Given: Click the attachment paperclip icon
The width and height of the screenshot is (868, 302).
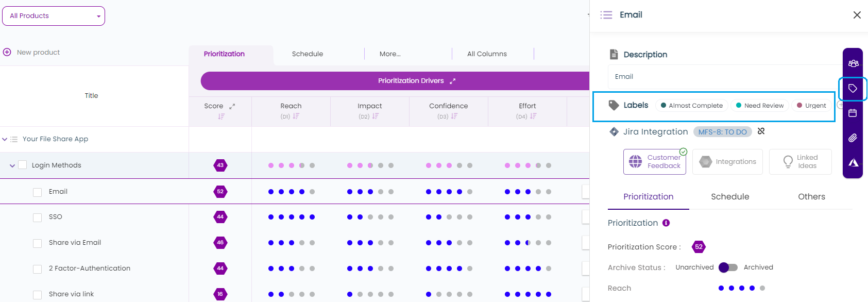Looking at the screenshot, I should coord(853,138).
